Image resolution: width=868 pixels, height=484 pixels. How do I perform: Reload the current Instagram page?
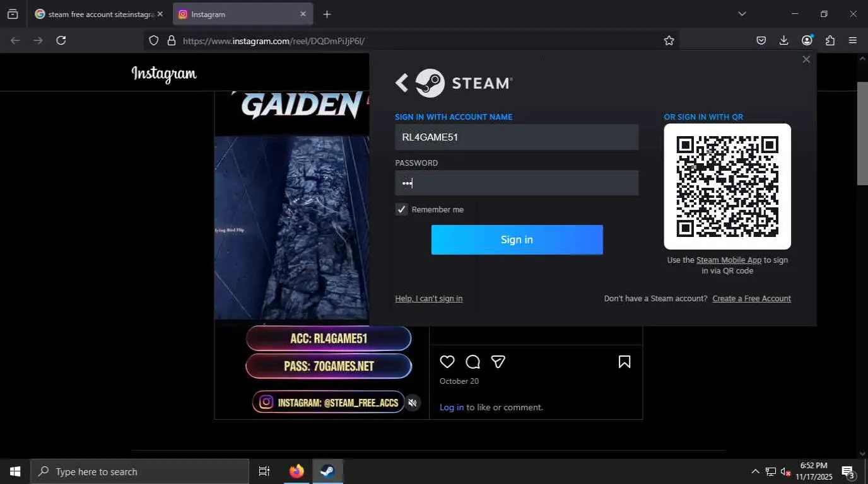pyautogui.click(x=61, y=40)
